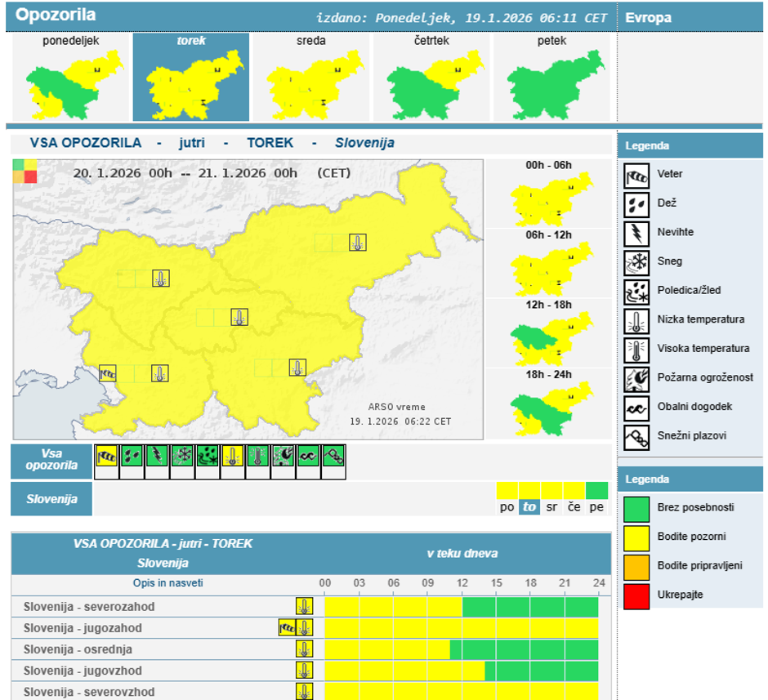Select the low temperature filter icon
The width and height of the screenshot is (768, 700).
pos(233,457)
